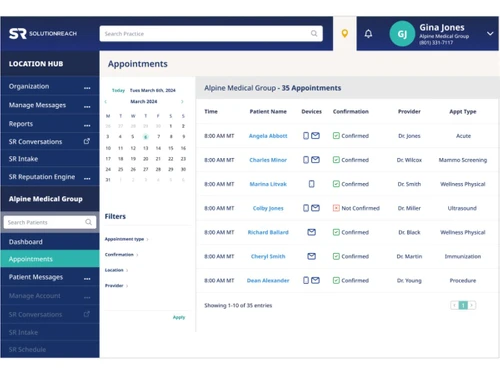Open patient Colby Jones
Viewport: 500px width, 375px height.
[268, 208]
